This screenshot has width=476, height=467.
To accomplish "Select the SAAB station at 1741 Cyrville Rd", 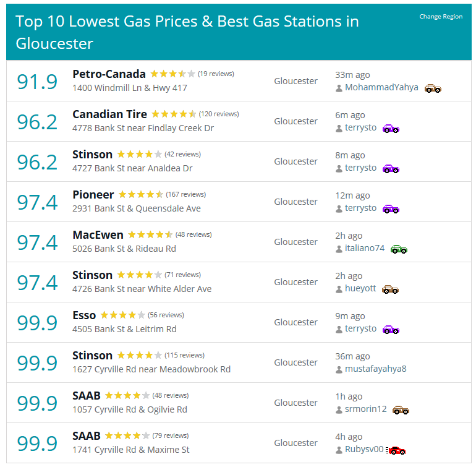I will 86,435.
